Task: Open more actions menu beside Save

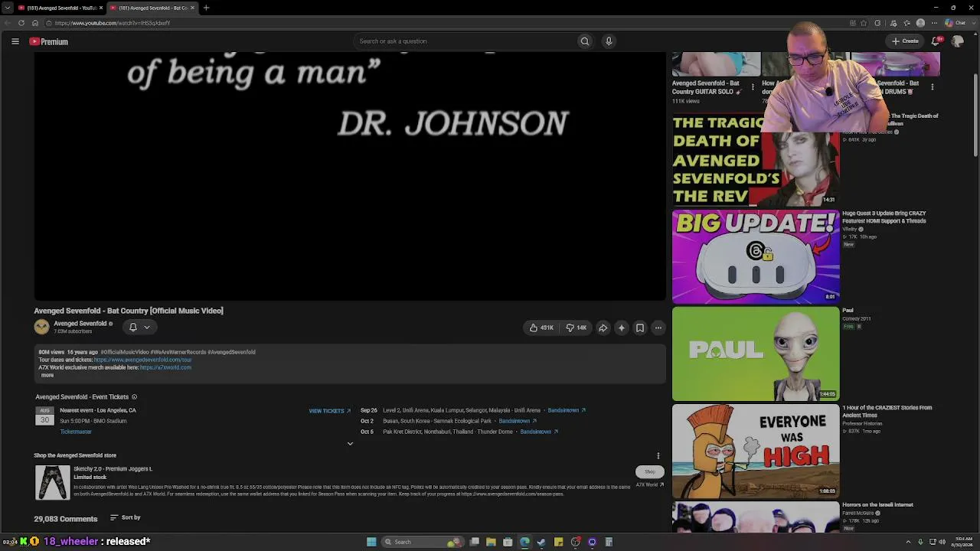Action: (658, 328)
